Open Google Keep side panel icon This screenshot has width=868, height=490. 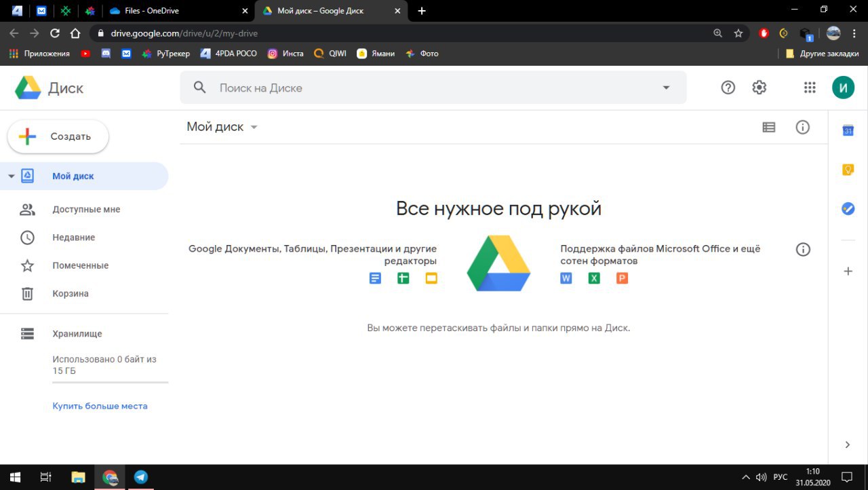pyautogui.click(x=848, y=170)
